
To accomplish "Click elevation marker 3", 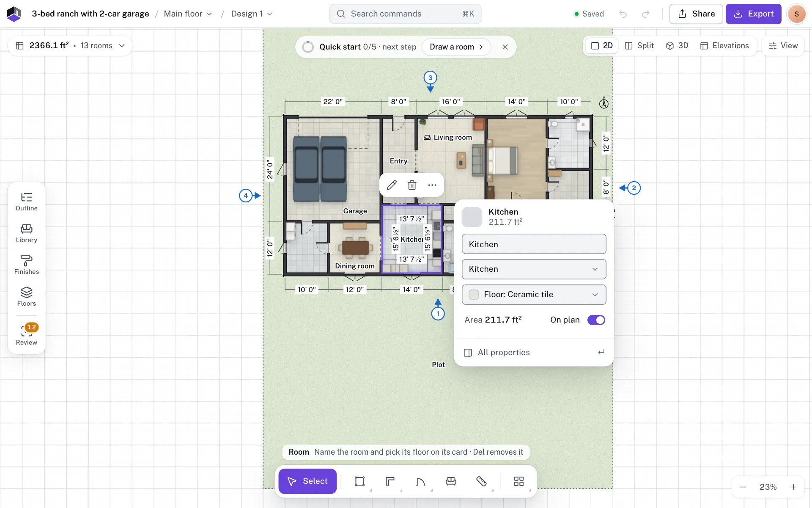I will click(x=431, y=78).
